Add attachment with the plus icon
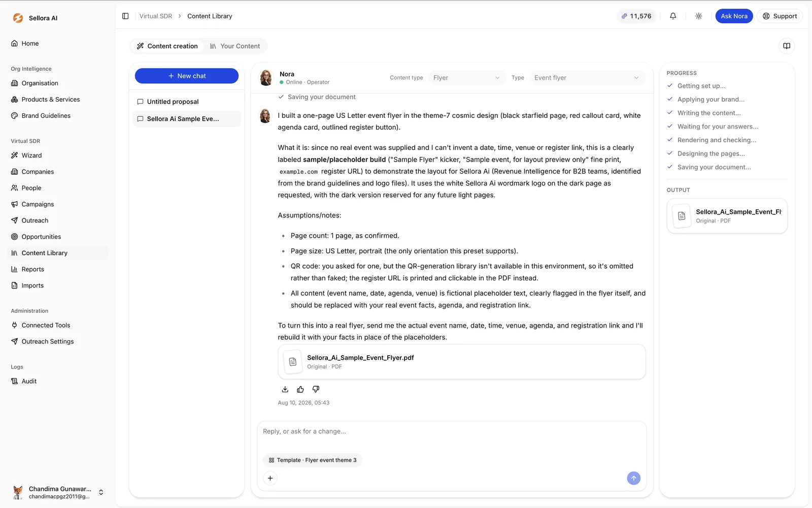812x508 pixels. 270,478
